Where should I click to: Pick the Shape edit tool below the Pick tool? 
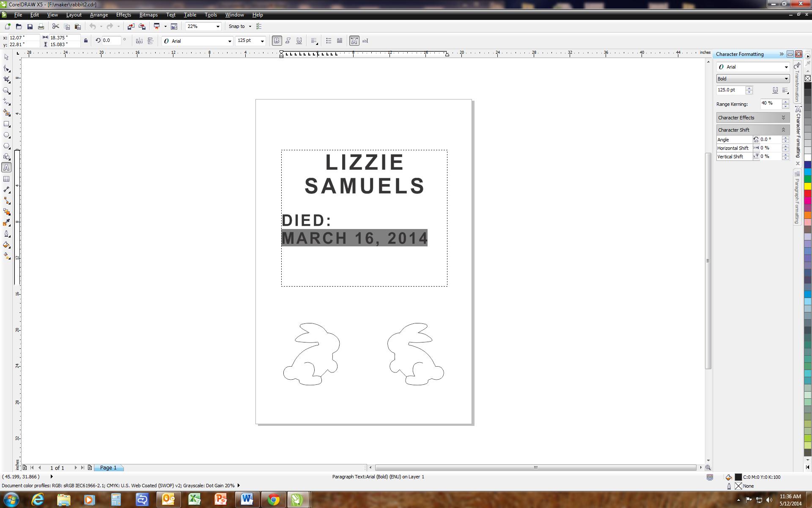(6, 68)
